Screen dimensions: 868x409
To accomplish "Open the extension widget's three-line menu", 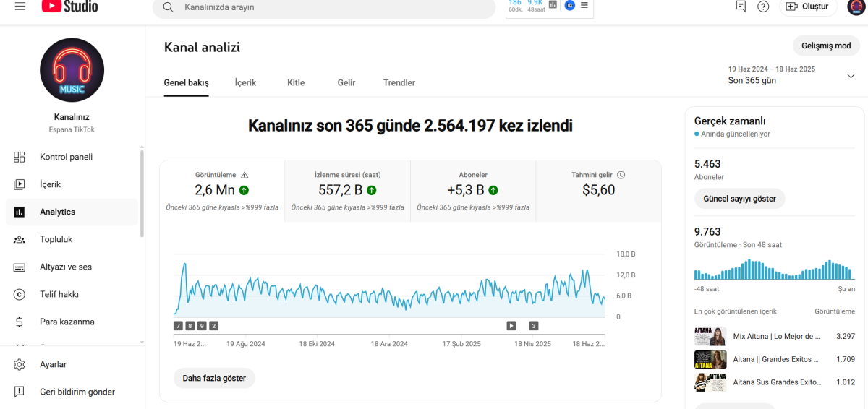I will (x=584, y=5).
